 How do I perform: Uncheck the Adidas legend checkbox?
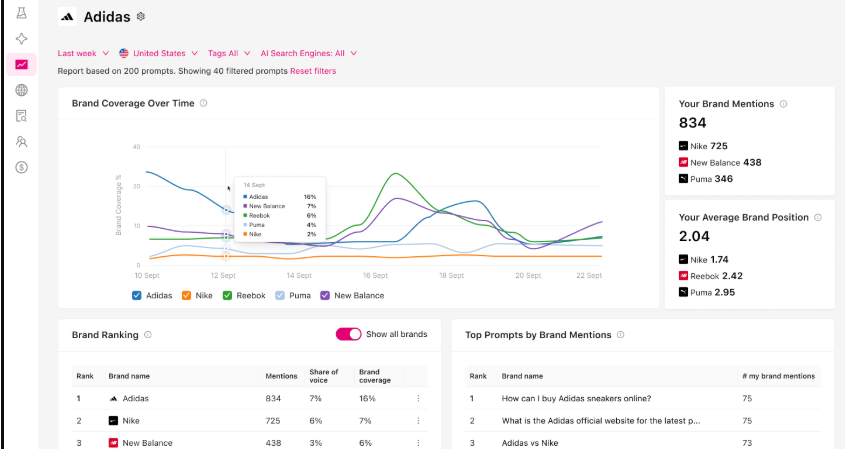(x=137, y=295)
